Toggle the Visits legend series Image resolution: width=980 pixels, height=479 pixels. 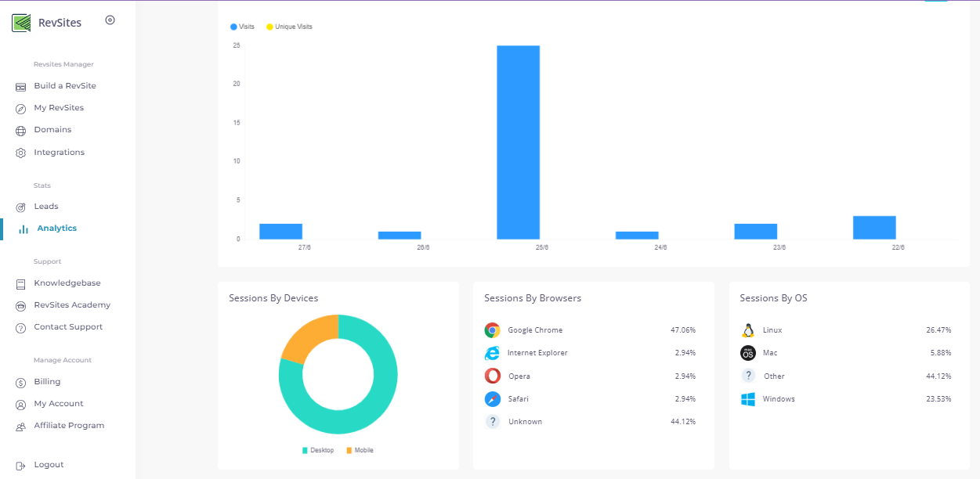242,27
